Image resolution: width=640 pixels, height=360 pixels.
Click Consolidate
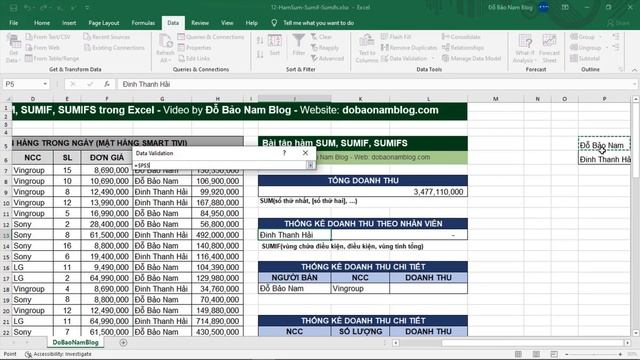point(461,37)
